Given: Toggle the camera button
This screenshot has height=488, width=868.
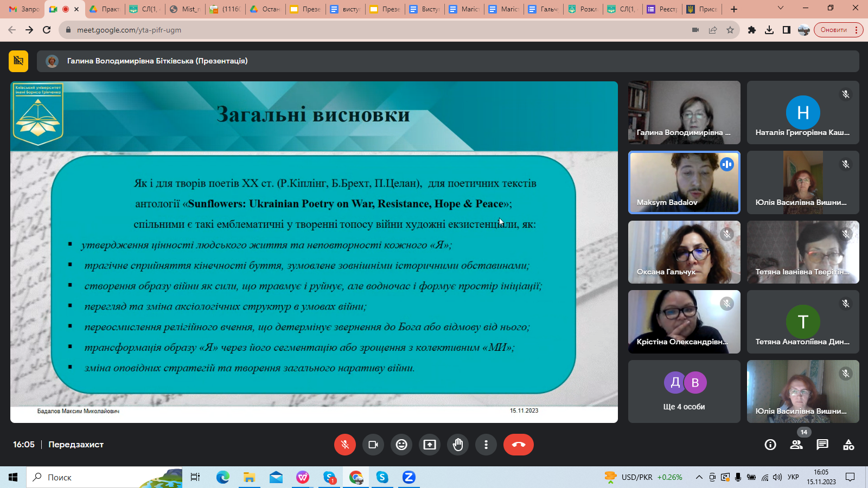Looking at the screenshot, I should [373, 445].
